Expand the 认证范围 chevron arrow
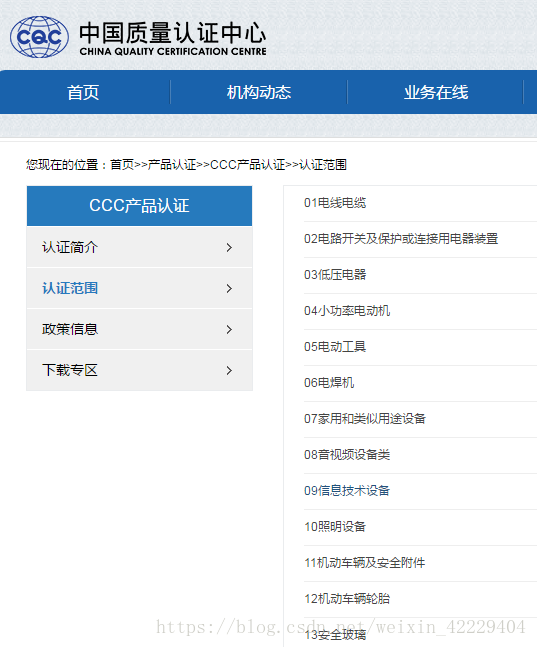Screen dimensions: 537x647 (x=229, y=288)
